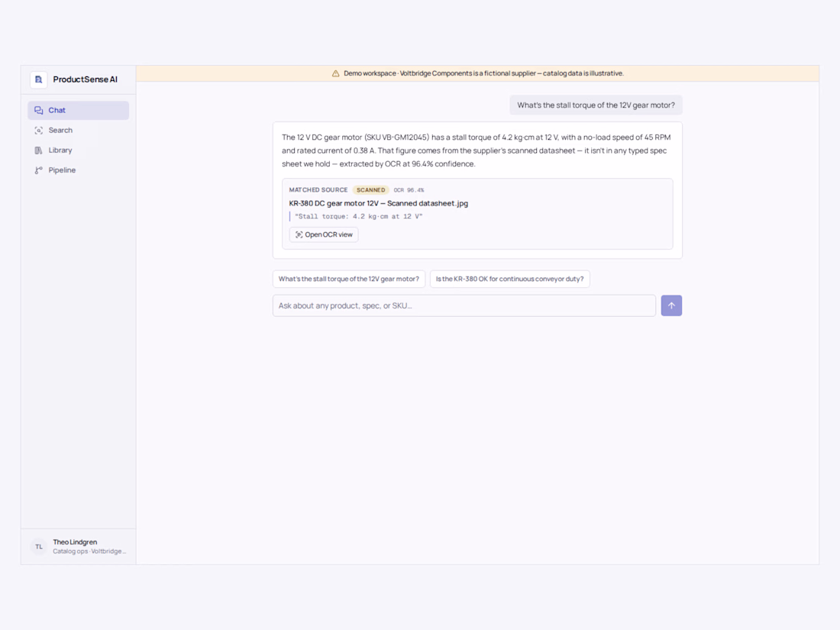The height and width of the screenshot is (630, 840).
Task: Click the Library books icon
Action: (39, 150)
